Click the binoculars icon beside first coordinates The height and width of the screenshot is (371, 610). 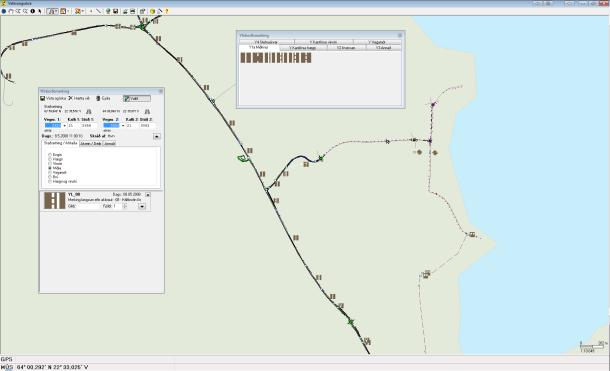pos(89,112)
